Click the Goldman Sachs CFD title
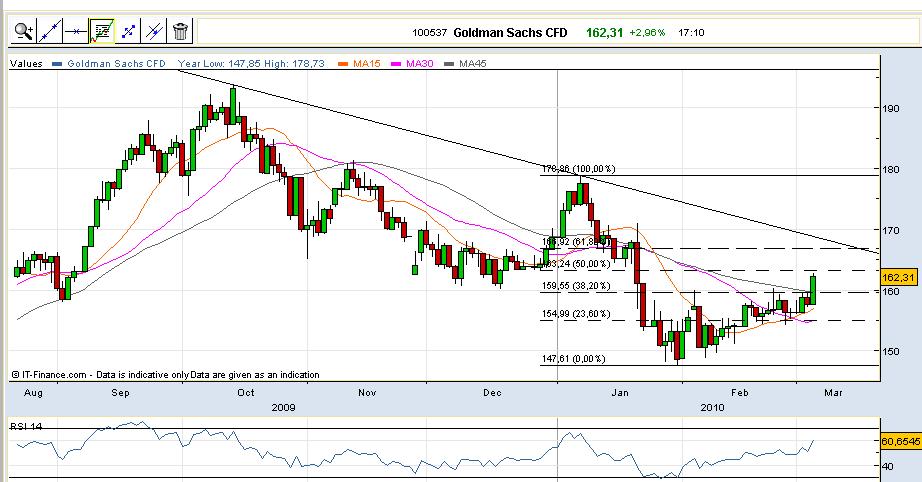This screenshot has height=482, width=922. point(510,32)
